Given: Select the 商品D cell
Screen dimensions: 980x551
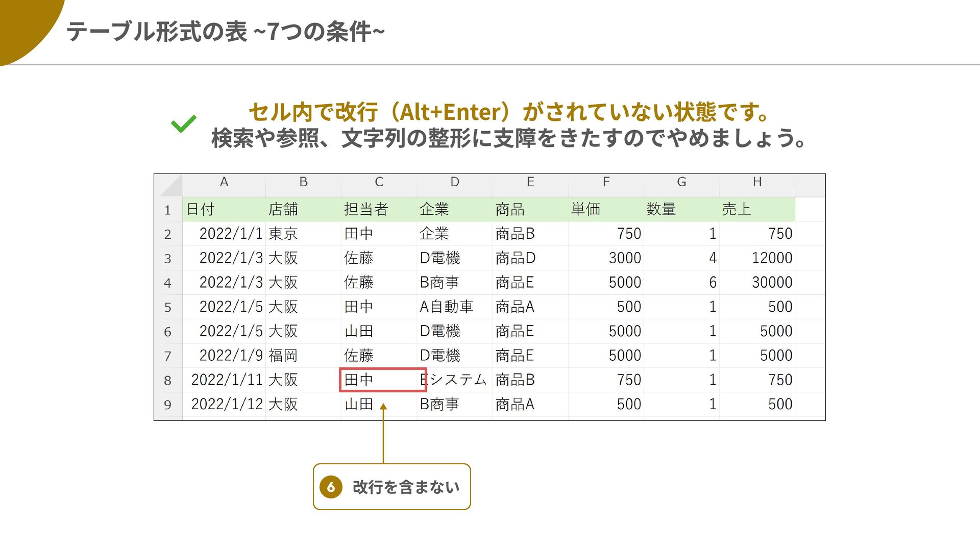Looking at the screenshot, I should click(x=530, y=258).
